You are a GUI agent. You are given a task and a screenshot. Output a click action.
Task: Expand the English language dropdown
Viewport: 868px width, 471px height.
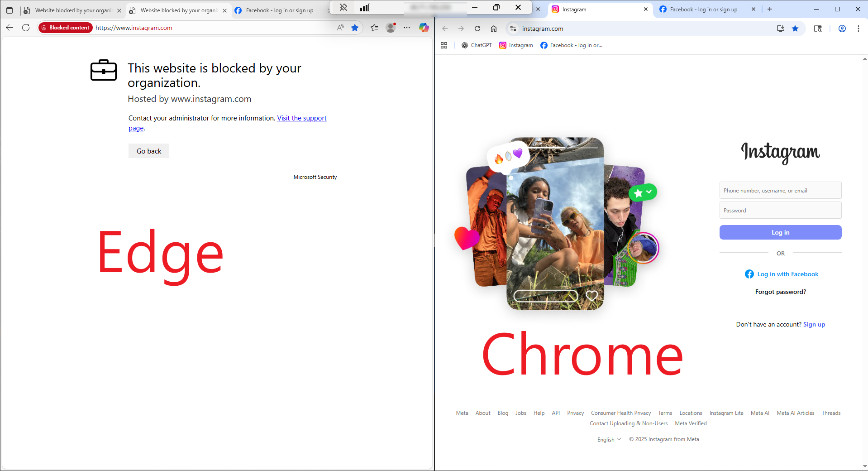(x=609, y=439)
